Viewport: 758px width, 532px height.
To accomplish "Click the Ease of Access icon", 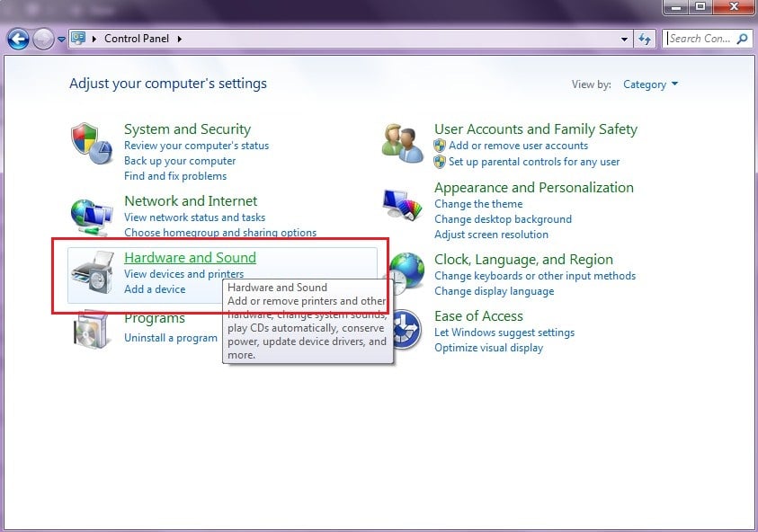I will (407, 330).
